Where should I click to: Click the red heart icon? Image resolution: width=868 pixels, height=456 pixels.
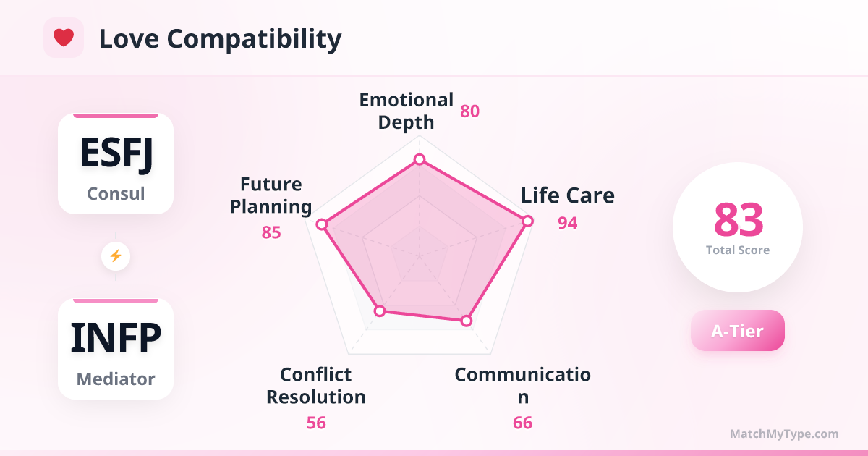(x=64, y=38)
